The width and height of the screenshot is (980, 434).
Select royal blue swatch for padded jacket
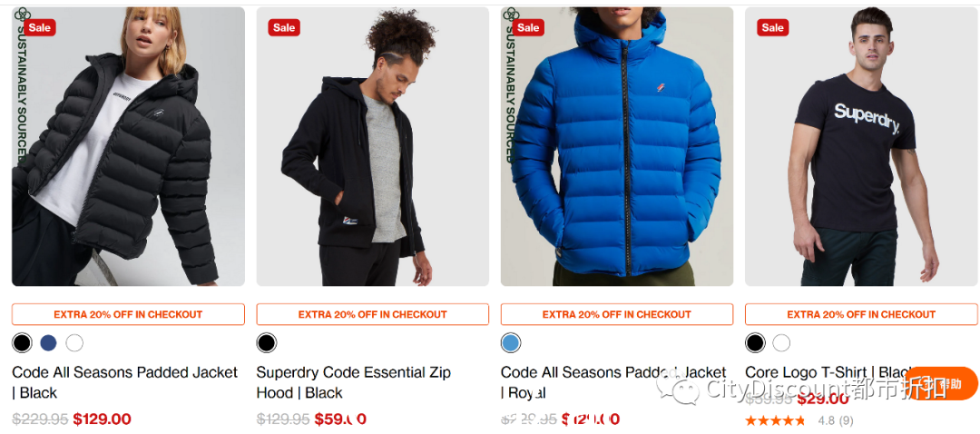[x=511, y=342]
